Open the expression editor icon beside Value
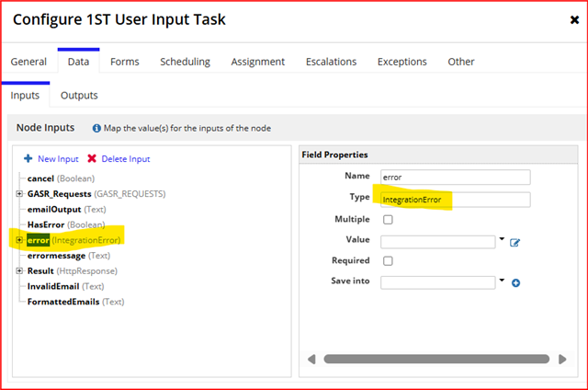Screen dimensions: 588x390 pyautogui.click(x=514, y=243)
